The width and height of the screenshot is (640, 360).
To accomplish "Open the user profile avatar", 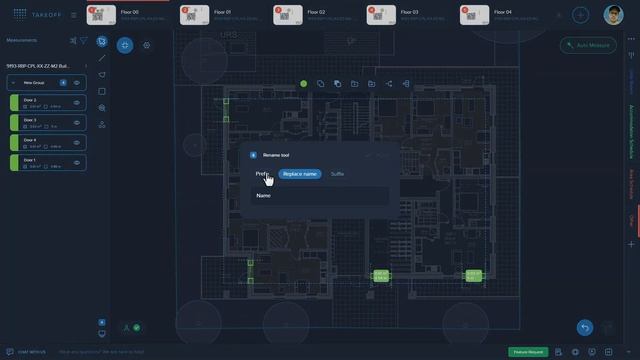I will pyautogui.click(x=613, y=15).
